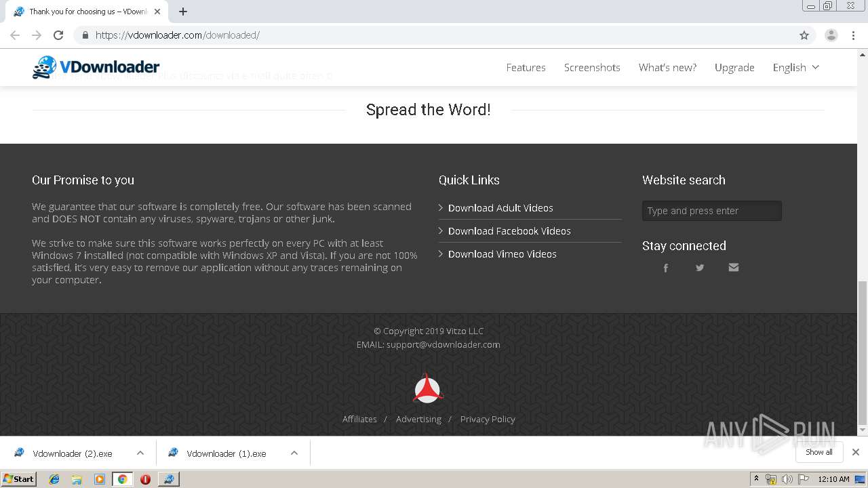Image resolution: width=868 pixels, height=488 pixels.
Task: Click the Our Promise to you heading
Action: pyautogui.click(x=83, y=180)
